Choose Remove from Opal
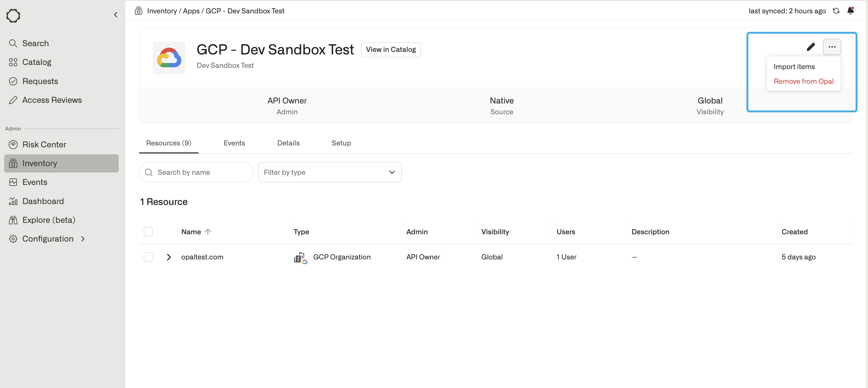 [803, 81]
